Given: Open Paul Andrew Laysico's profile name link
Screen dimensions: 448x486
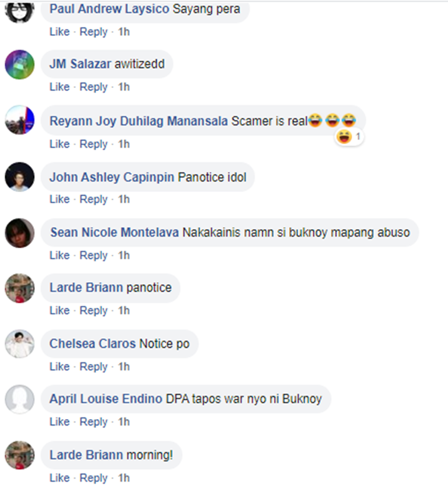Looking at the screenshot, I should (109, 9).
